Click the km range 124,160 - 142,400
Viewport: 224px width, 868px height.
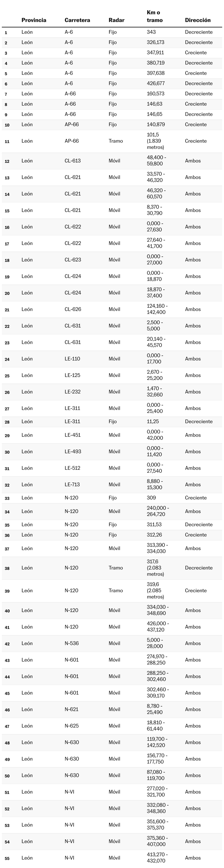click(x=157, y=309)
